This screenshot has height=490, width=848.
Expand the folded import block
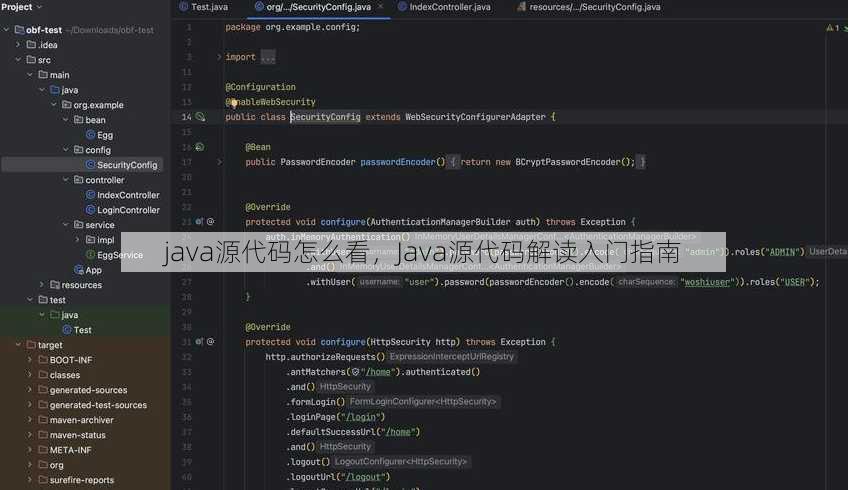(219, 57)
